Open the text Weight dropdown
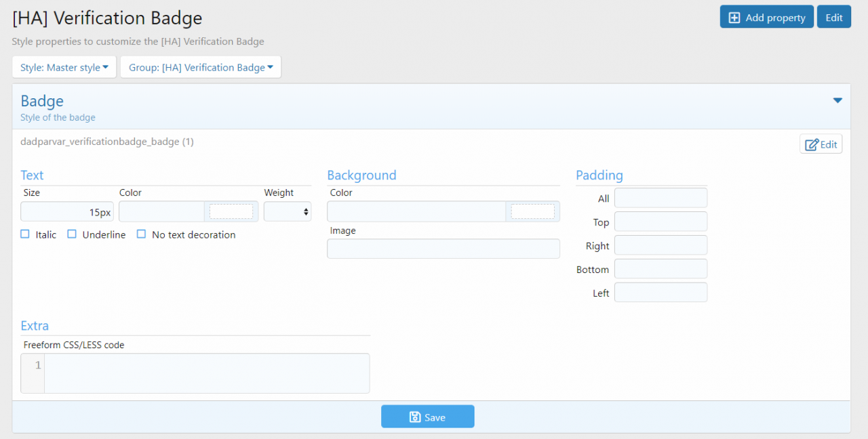The image size is (868, 439). pyautogui.click(x=288, y=212)
